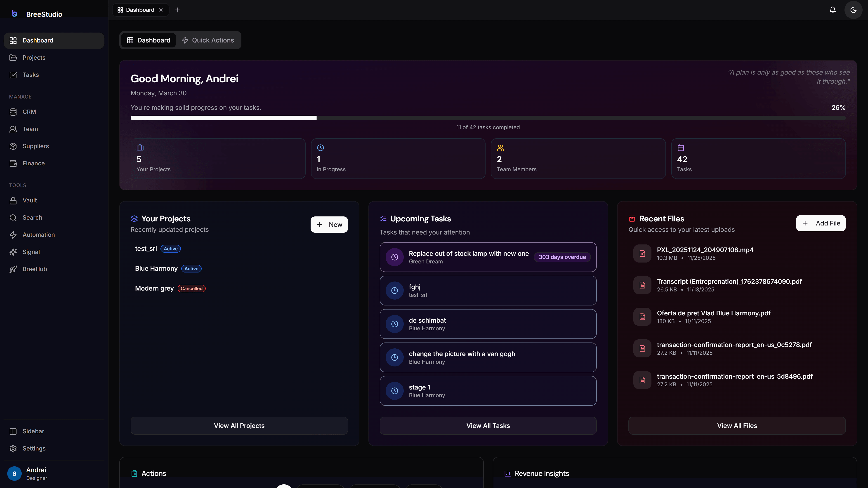Open the de schimbat task

click(488, 324)
